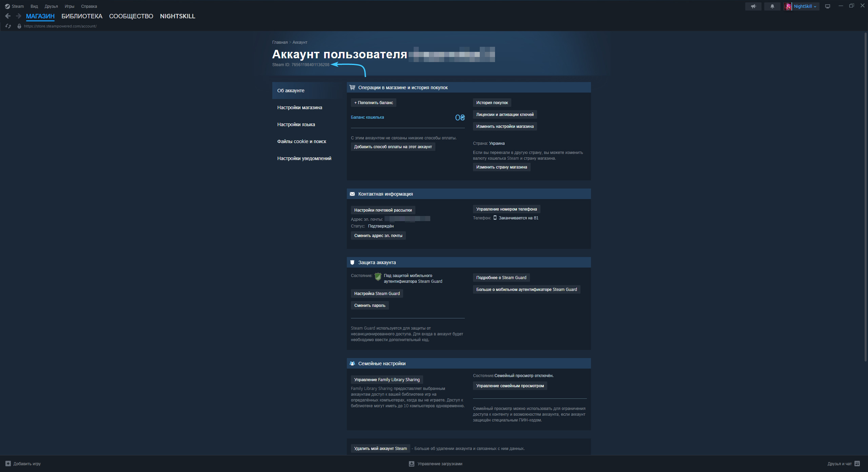Click Изменить настройки магазина button
Viewport: 868px width, 472px height.
click(505, 126)
